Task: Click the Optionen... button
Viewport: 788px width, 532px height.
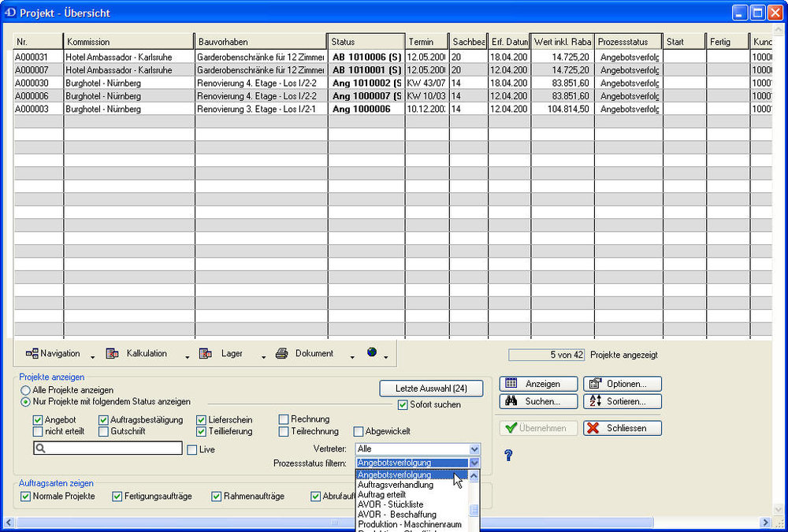Action: point(623,384)
